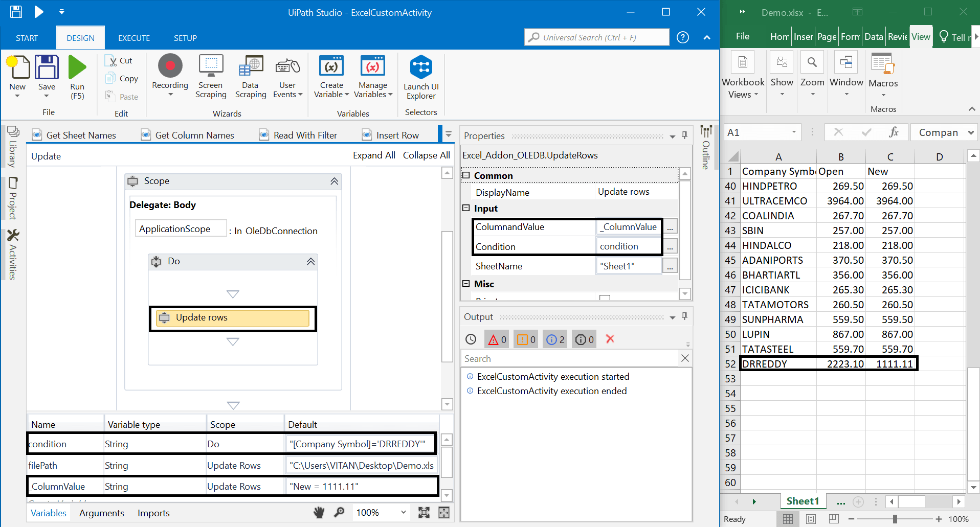The height and width of the screenshot is (527, 980).
Task: Click the Cut button in Edit group
Action: tap(119, 60)
